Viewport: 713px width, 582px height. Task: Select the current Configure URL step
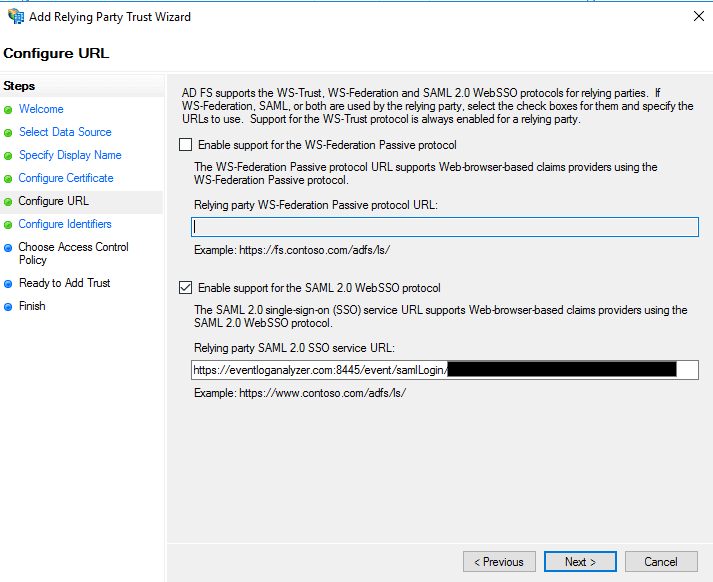coord(53,201)
